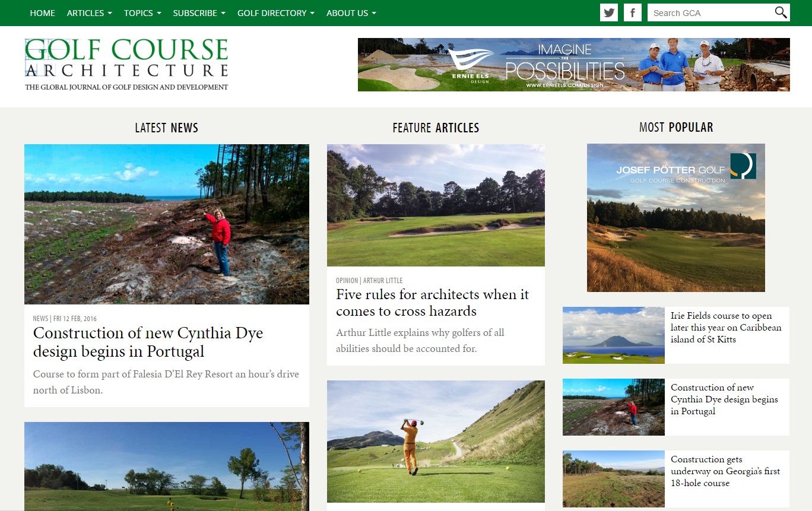The width and height of the screenshot is (812, 511).
Task: Click the St Kitts island thumbnail
Action: pos(614,335)
